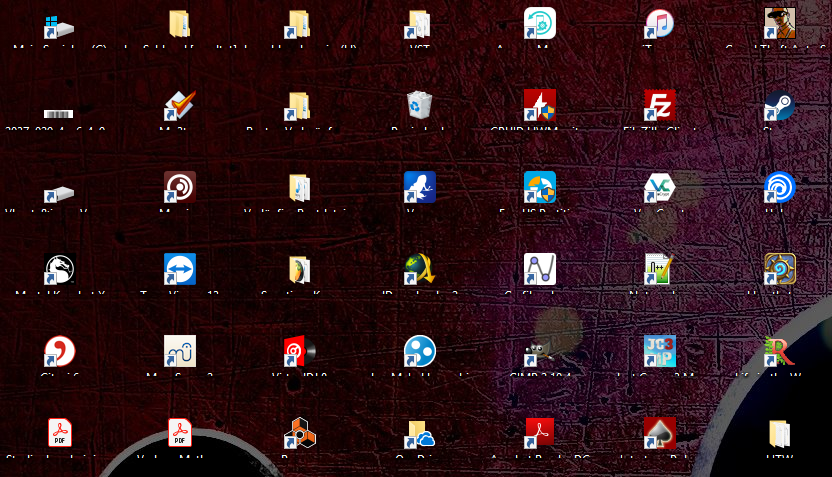This screenshot has height=477, width=832.
Task: Open the red comma Citavi shortcut
Action: click(59, 351)
